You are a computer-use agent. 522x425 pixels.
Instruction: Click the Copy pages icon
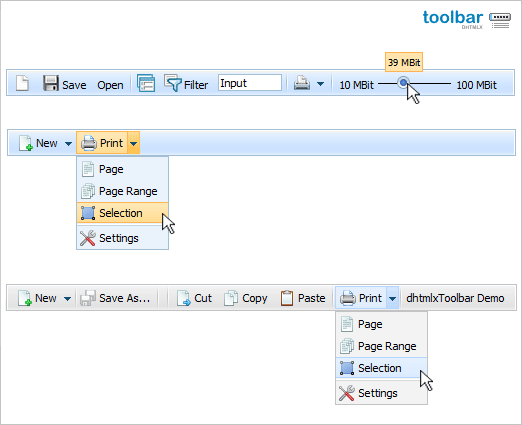pos(231,298)
